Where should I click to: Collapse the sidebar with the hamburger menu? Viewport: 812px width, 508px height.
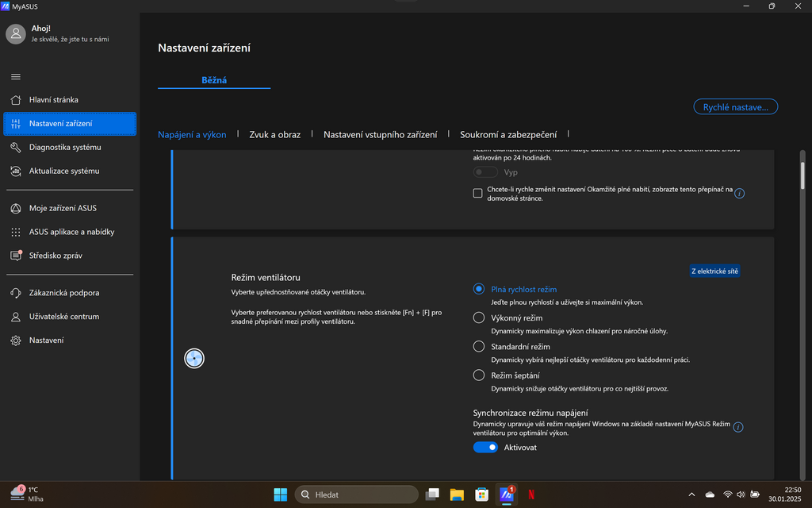15,76
